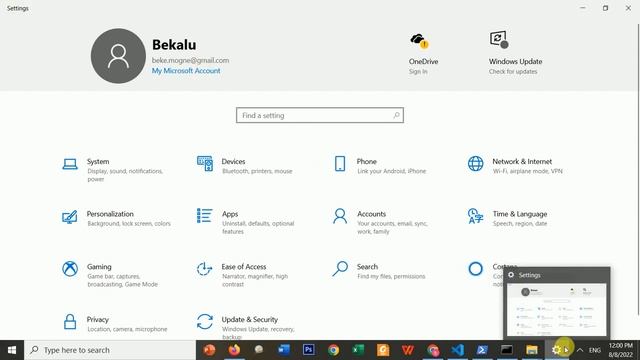
Task: Click the Accounts category title
Action: pyautogui.click(x=371, y=214)
